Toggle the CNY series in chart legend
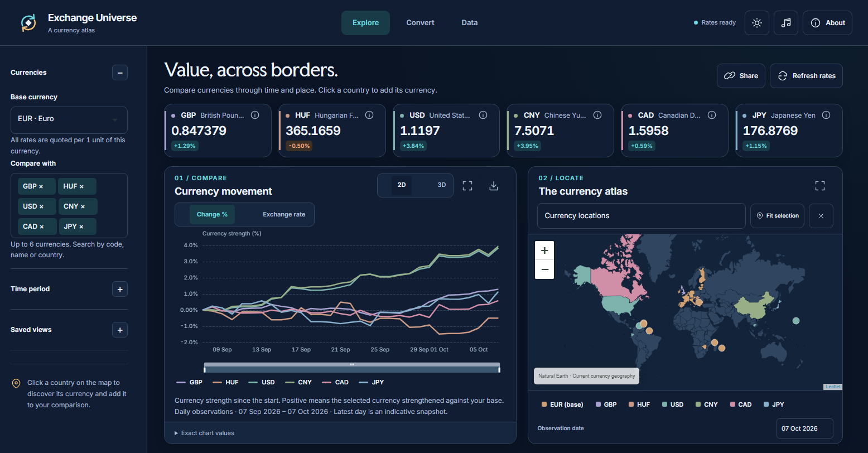 click(x=298, y=382)
